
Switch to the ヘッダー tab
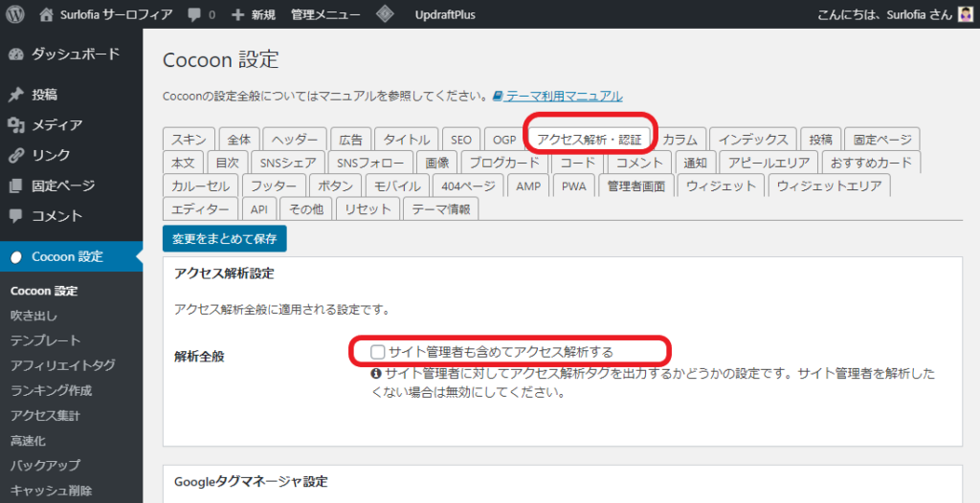click(295, 140)
